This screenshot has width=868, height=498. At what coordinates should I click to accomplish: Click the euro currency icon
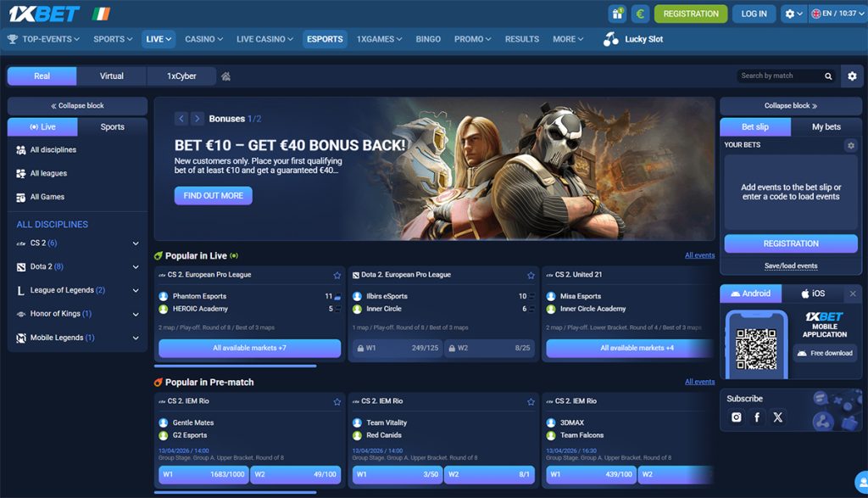640,14
